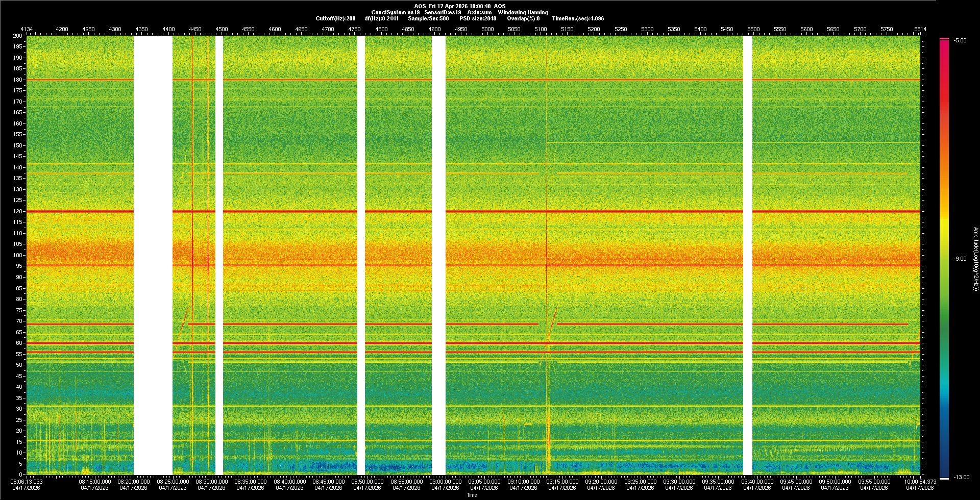Click the 100 tick label on the frequency axis
This screenshot has height=500, width=980.
[x=18, y=255]
